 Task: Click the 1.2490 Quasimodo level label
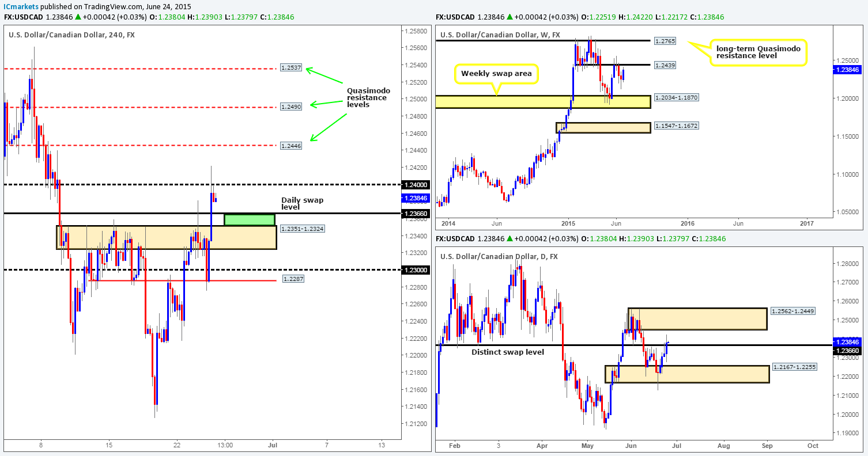[290, 107]
